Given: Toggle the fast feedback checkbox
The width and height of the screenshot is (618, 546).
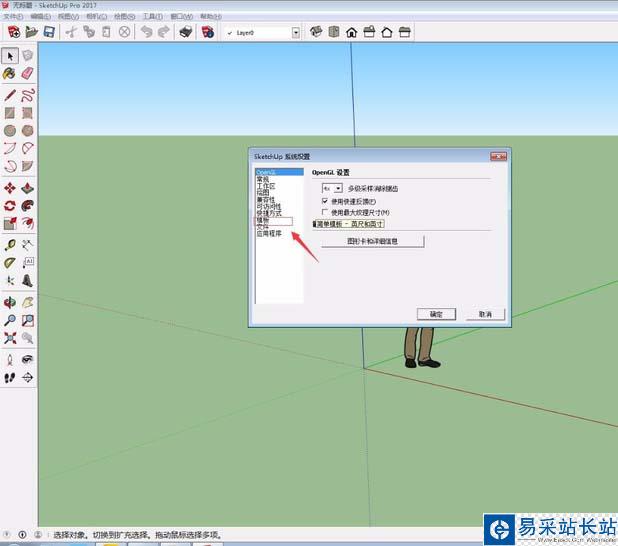Looking at the screenshot, I should click(x=325, y=201).
